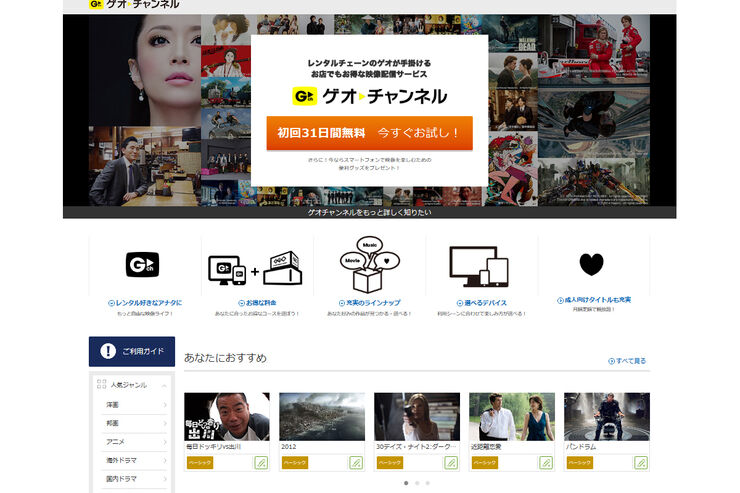The width and height of the screenshot is (740, 493).
Task: Click the circle arrow icon beside 選べるデバイス
Action: point(460,303)
